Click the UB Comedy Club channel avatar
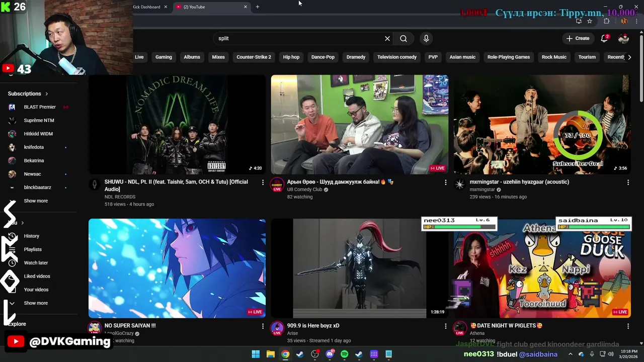The image size is (644, 362). pyautogui.click(x=277, y=185)
